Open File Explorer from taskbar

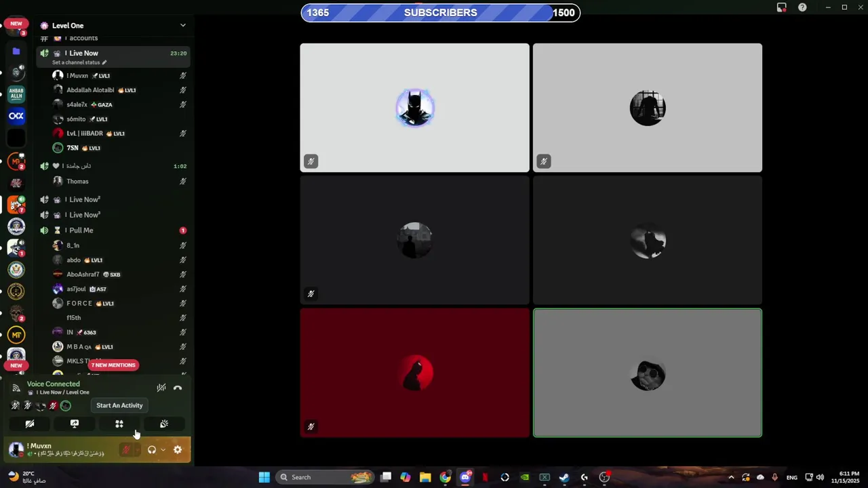click(x=425, y=477)
